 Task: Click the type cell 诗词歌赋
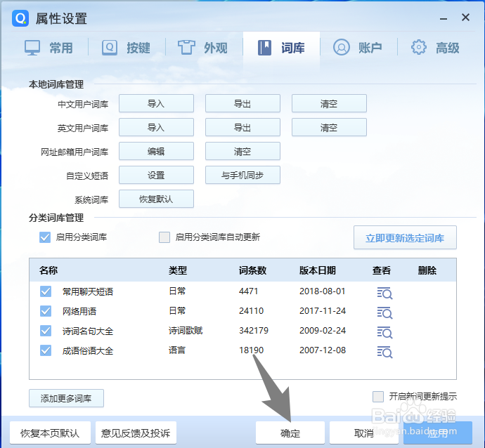tap(186, 331)
